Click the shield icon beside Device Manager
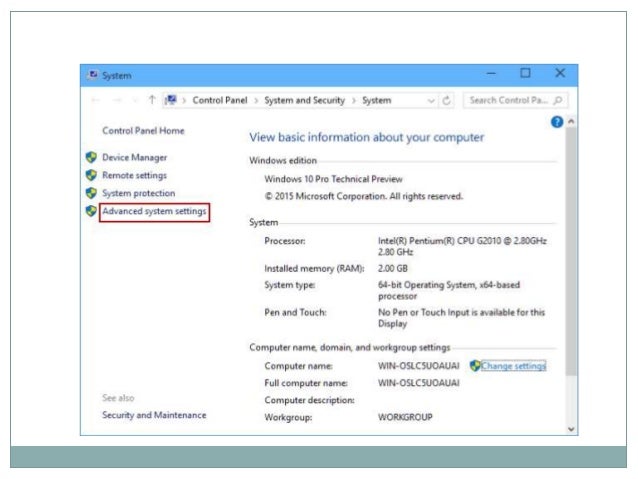Viewport: 638px width, 479px height. (91, 157)
